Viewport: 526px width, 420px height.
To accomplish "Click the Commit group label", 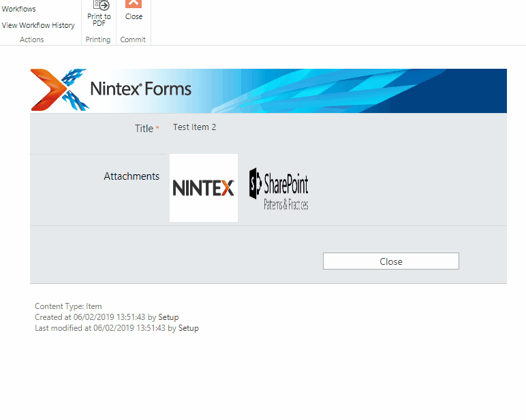I will [x=133, y=39].
